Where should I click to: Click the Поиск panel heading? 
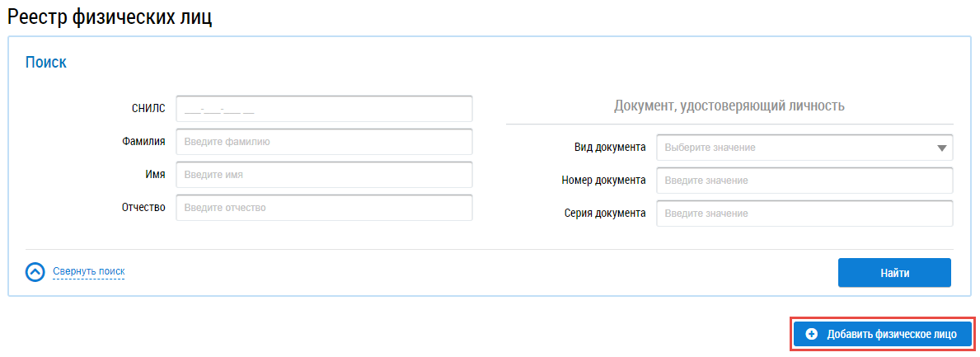[46, 62]
